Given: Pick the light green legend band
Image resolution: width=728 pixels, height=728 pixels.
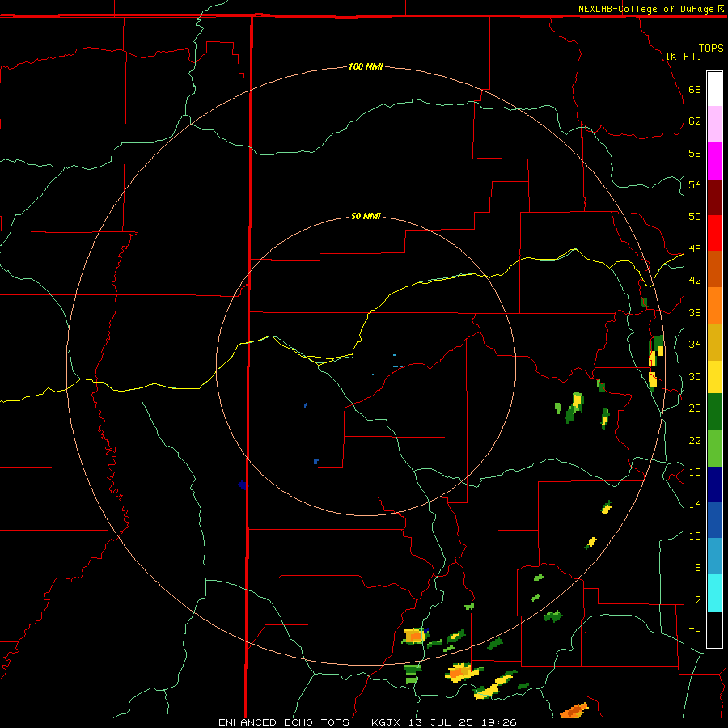Looking at the screenshot, I should (714, 448).
